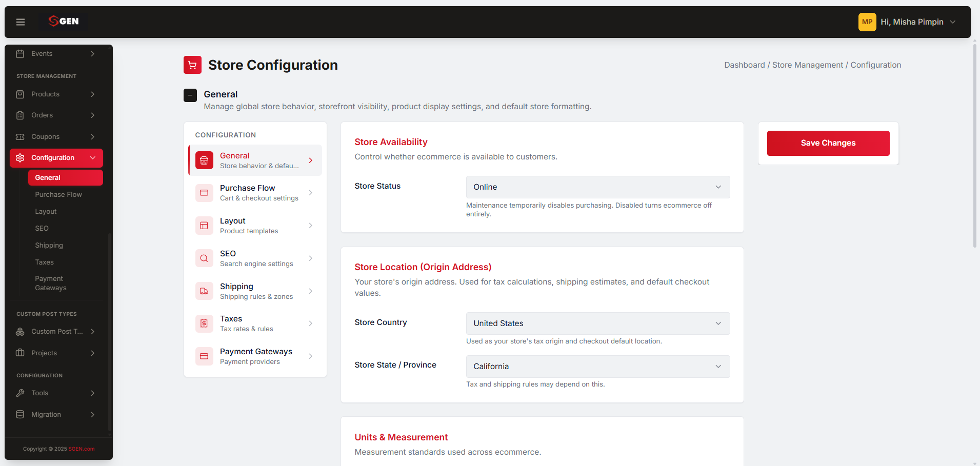Viewport: 980px width, 466px height.
Task: Expand the Projects menu chevron
Action: 93,353
